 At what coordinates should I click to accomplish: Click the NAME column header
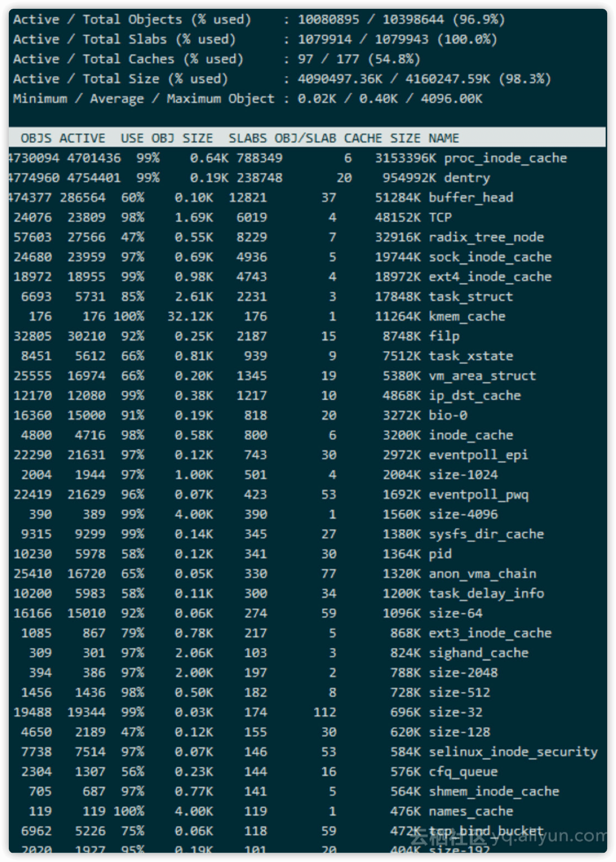444,138
